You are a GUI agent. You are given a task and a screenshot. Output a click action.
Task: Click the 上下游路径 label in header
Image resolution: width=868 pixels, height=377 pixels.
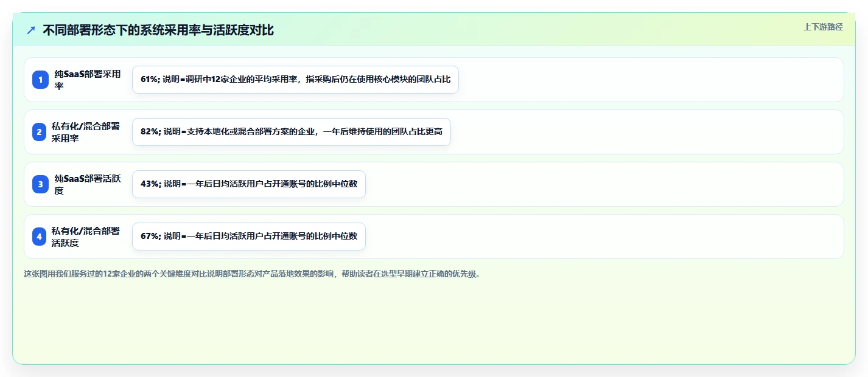(823, 27)
